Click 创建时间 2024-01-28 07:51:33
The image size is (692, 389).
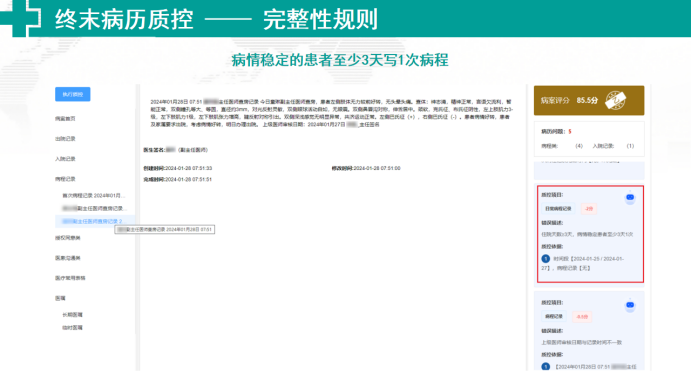pyautogui.click(x=177, y=168)
